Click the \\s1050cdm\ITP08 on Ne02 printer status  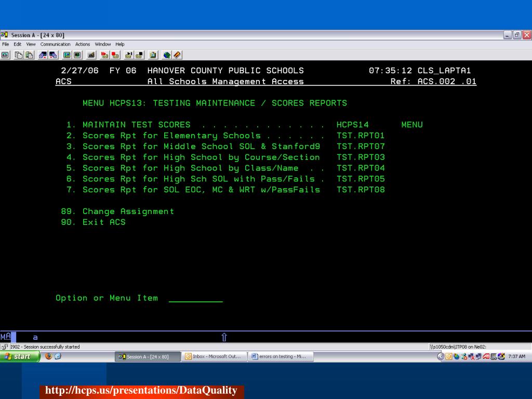[x=458, y=347]
